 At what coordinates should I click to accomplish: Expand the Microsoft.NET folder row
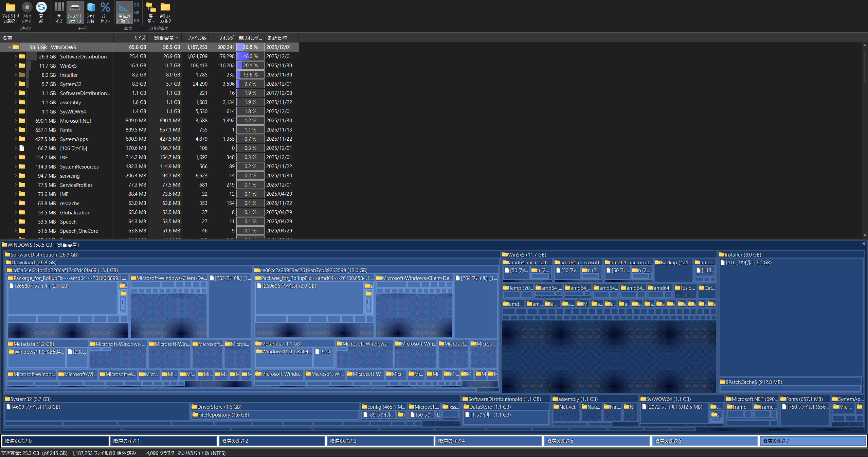pos(16,121)
